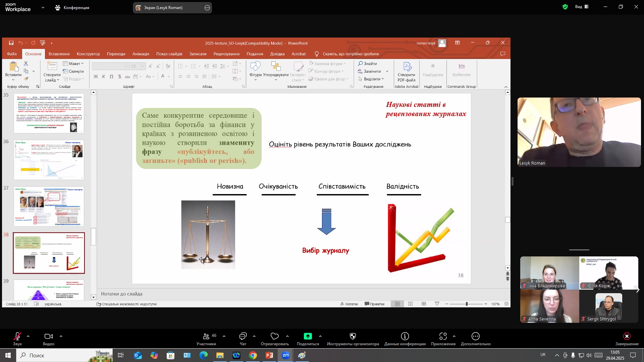
Task: Save the presentation with the floppy disk icon
Action: pyautogui.click(x=11, y=43)
